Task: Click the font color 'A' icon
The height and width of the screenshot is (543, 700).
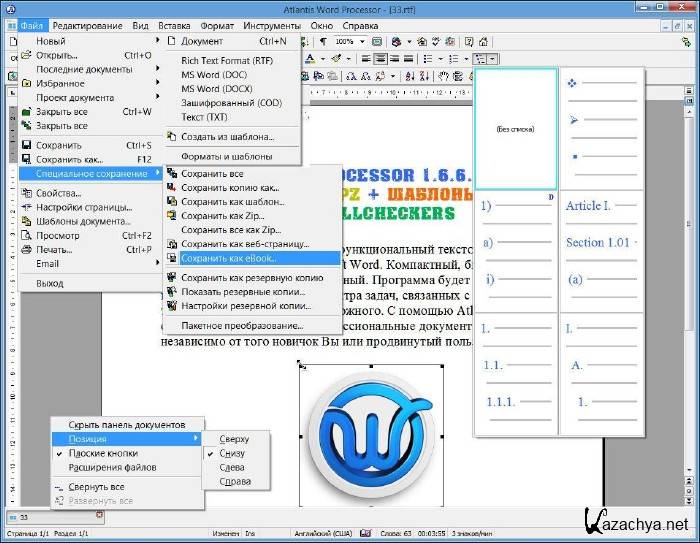Action: pyautogui.click(x=311, y=59)
